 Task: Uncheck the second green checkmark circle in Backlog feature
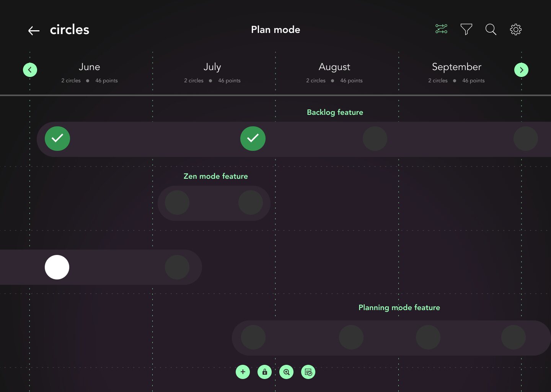(x=253, y=138)
